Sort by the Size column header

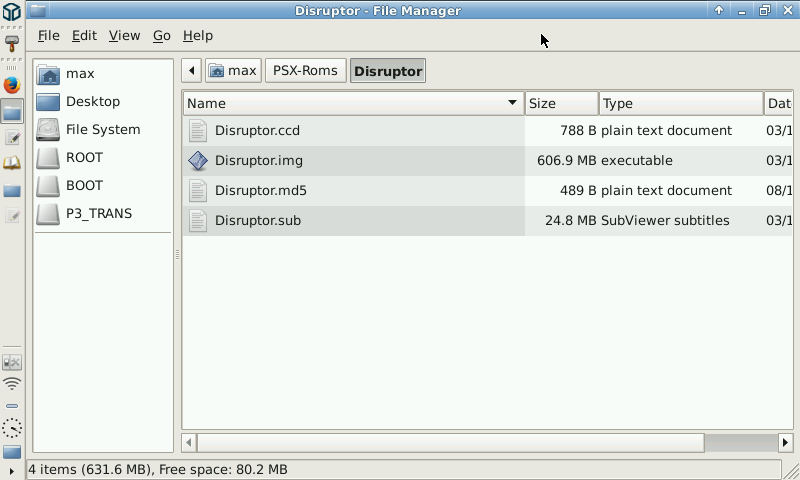coord(561,103)
